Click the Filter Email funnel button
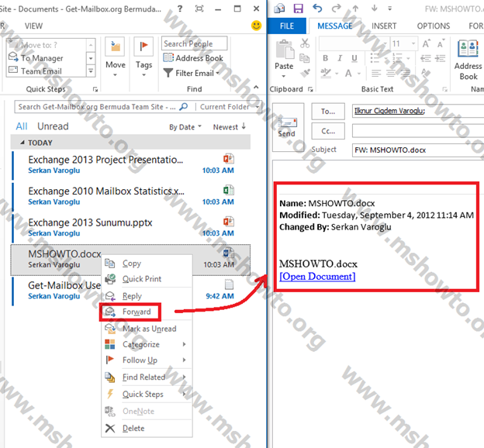 point(192,73)
